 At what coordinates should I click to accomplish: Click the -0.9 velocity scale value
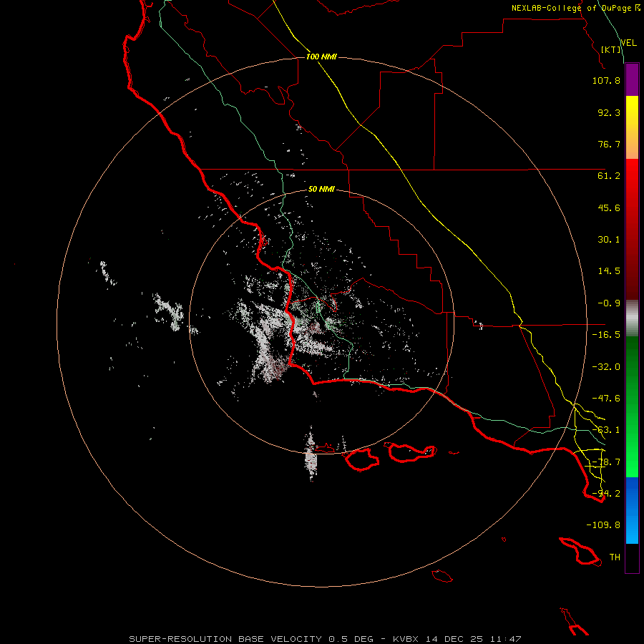[609, 303]
